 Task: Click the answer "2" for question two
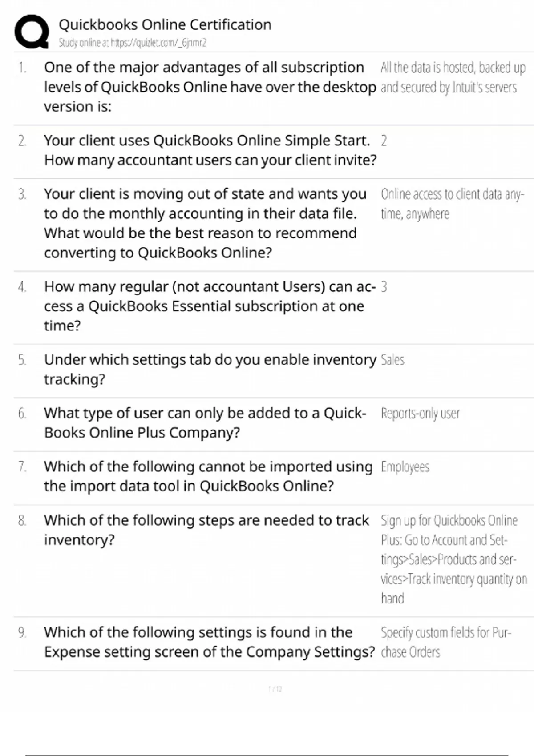coord(384,141)
